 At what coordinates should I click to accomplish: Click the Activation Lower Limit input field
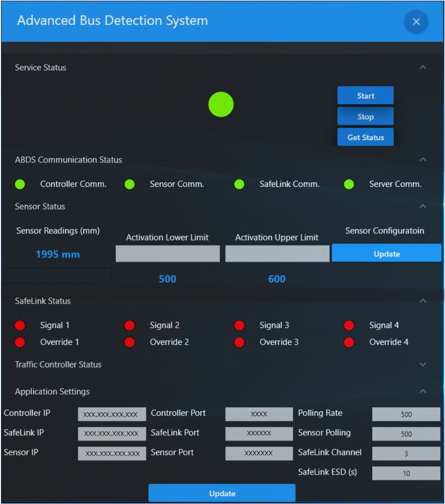click(167, 254)
